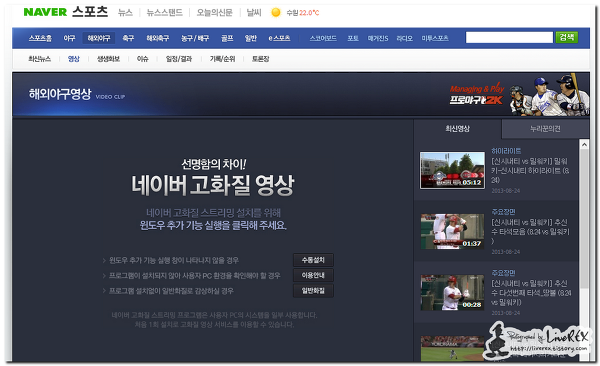Viewport: 600px width, 366px height.
Task: Open the 기록/순위 submenu
Action: tap(222, 59)
